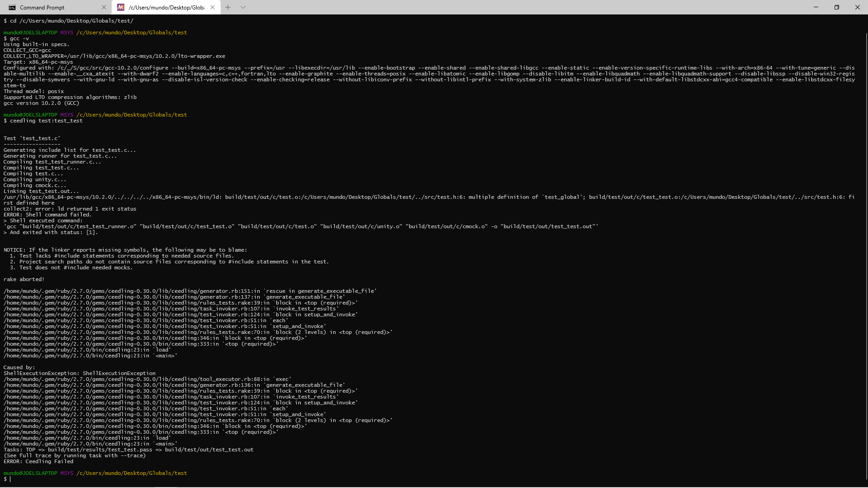Click the 'ERROR: Ceedling Failed' message line
The width and height of the screenshot is (868, 488).
[38, 461]
